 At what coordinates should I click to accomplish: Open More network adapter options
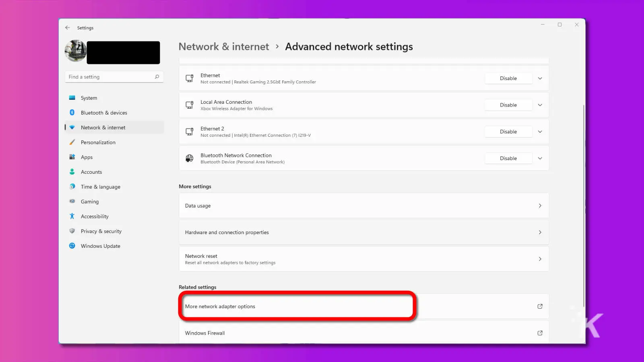click(x=364, y=306)
